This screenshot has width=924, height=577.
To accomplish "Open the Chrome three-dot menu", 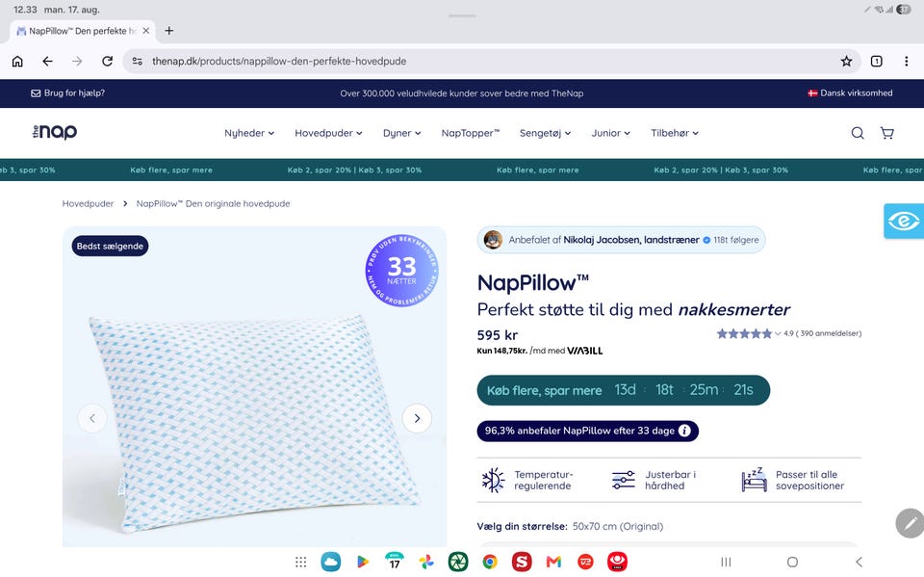I will click(x=907, y=62).
